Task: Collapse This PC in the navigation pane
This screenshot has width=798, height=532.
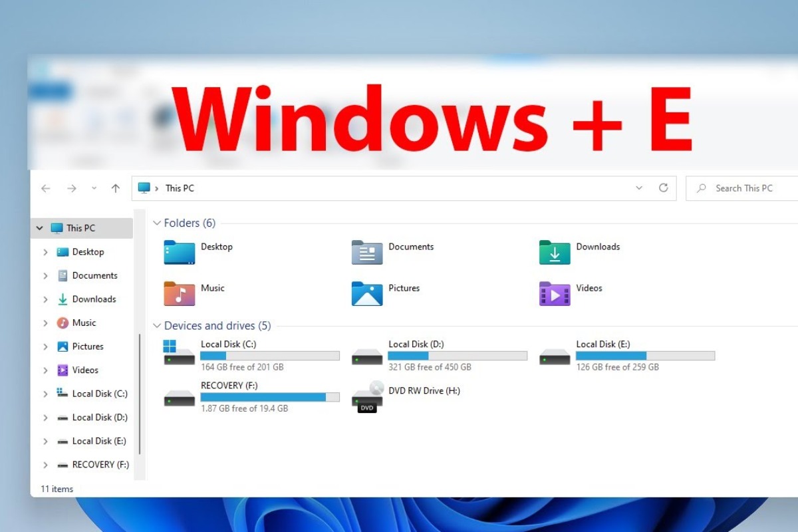Action: tap(39, 227)
